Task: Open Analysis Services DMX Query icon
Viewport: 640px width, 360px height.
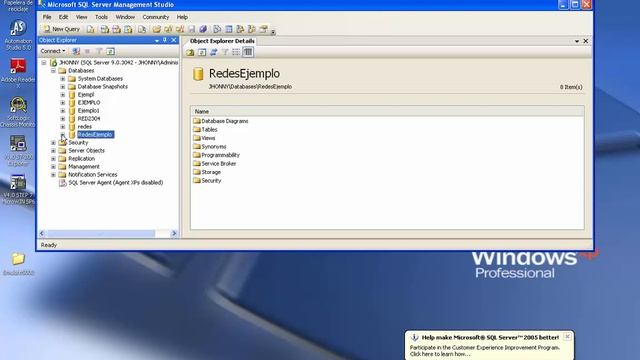Action: (117, 29)
